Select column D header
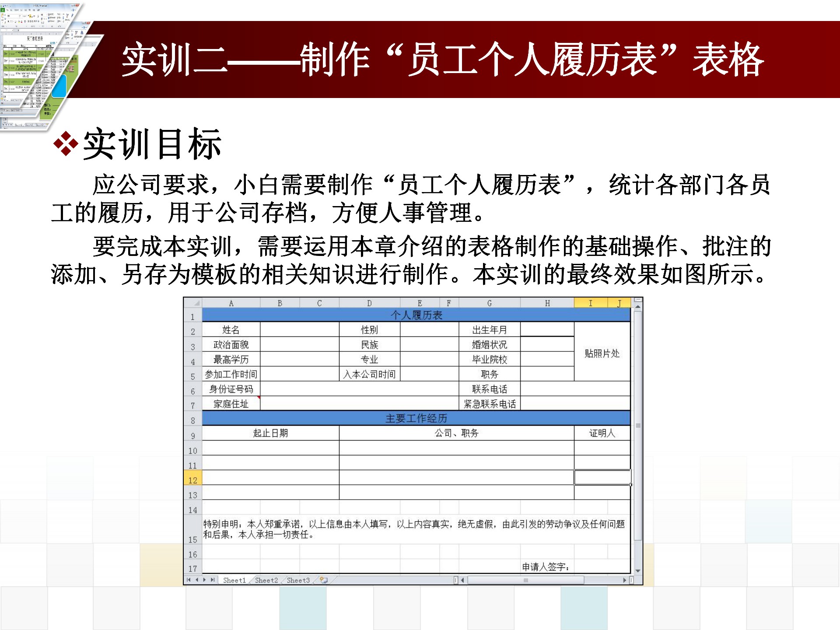Screen dimensions: 840x630 369,303
